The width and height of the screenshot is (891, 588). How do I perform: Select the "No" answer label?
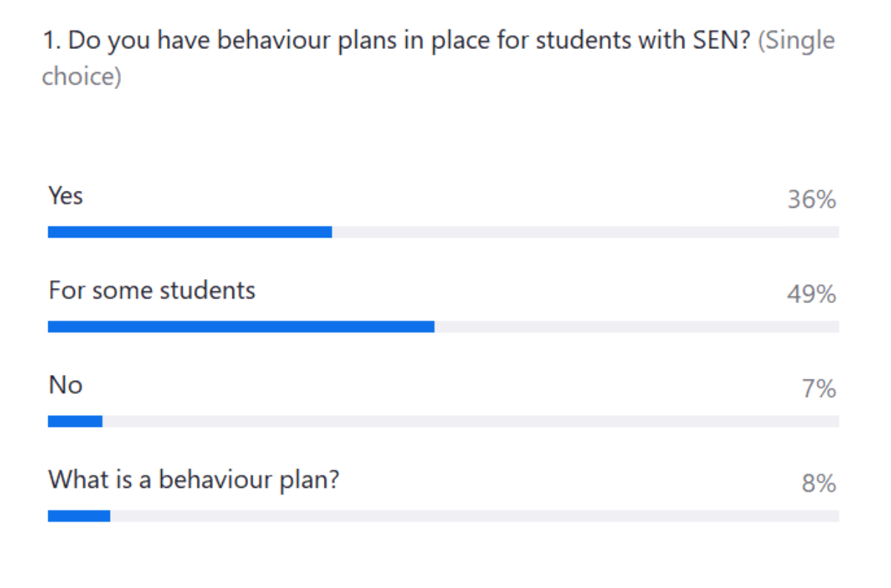tap(65, 385)
